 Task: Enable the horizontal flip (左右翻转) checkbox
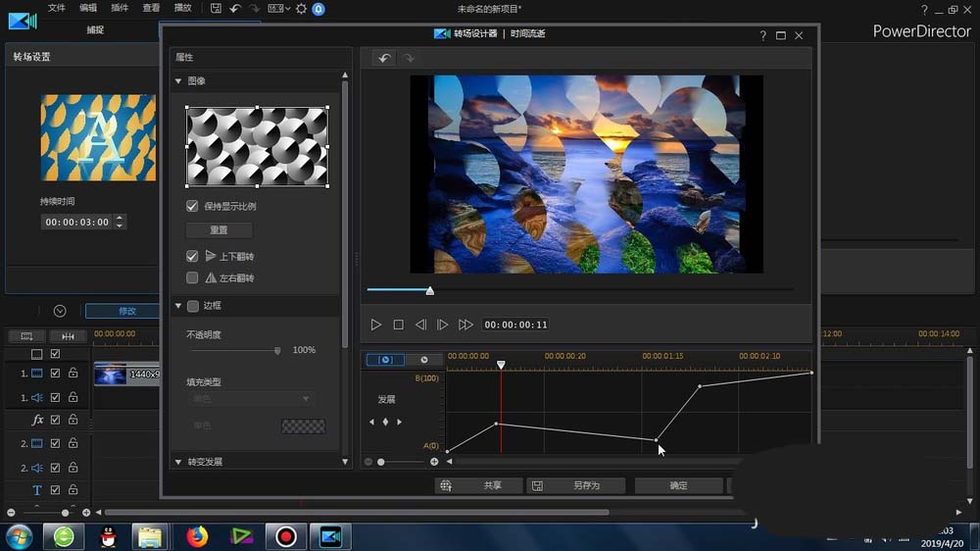(x=192, y=278)
